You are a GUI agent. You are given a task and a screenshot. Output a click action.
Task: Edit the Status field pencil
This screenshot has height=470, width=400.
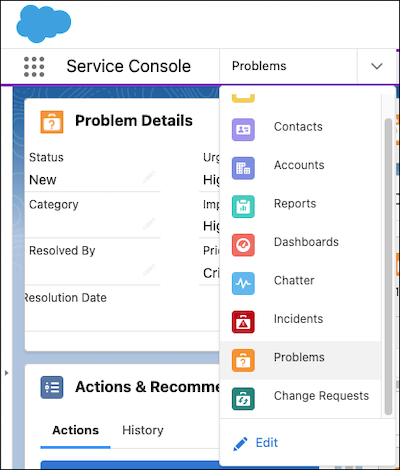[x=149, y=176]
